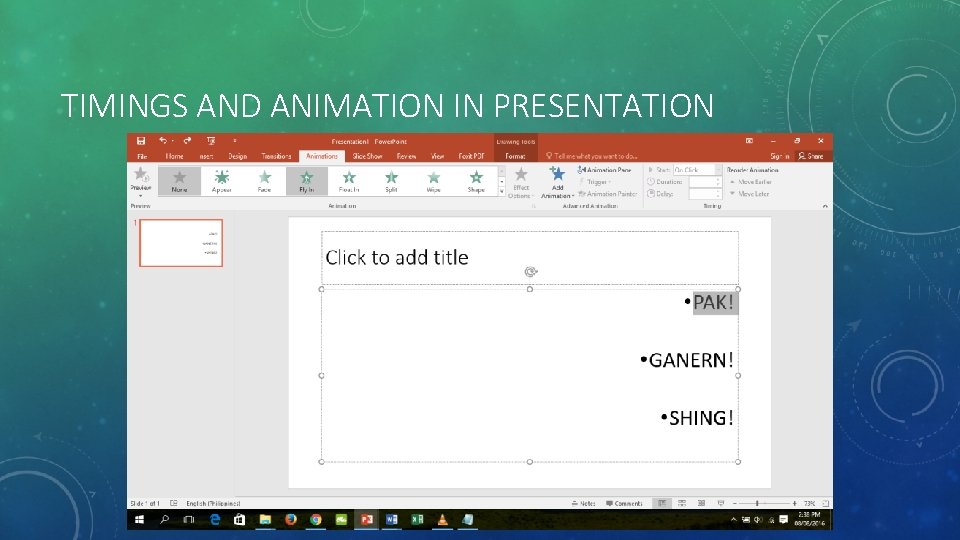Click the Delay field
The image size is (960, 540).
(x=705, y=194)
